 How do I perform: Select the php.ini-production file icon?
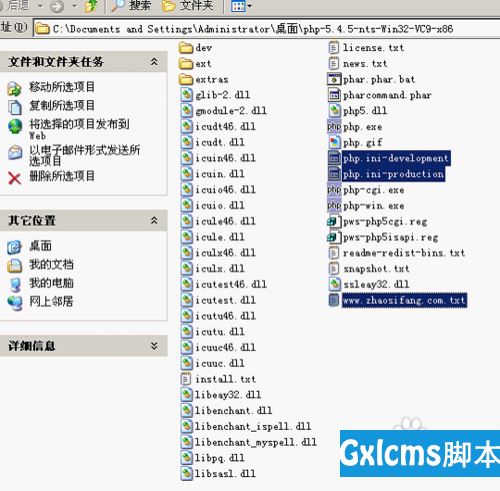click(334, 174)
